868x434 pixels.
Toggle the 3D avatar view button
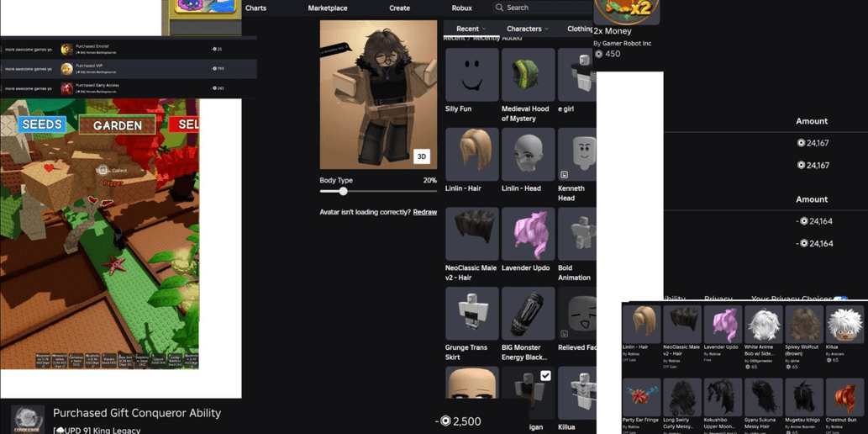coord(421,156)
